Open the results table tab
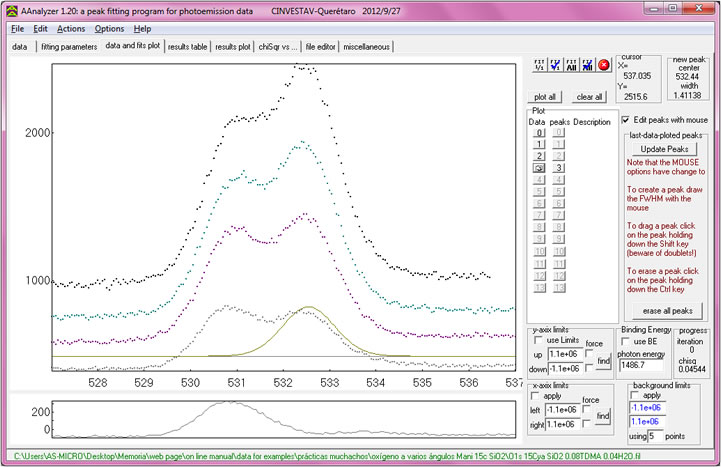Image resolution: width=721 pixels, height=467 pixels. point(188,47)
